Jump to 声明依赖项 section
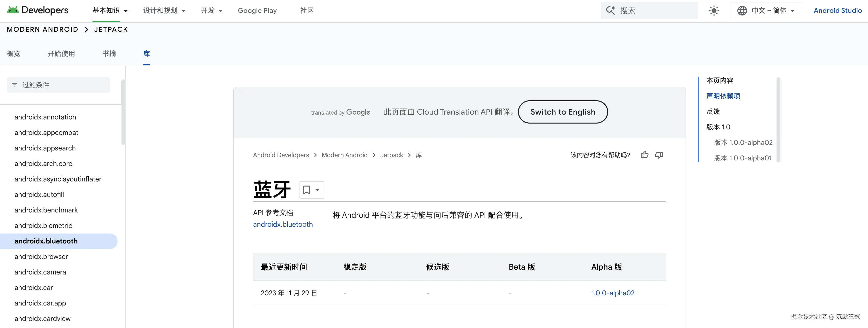The height and width of the screenshot is (328, 868). 723,96
